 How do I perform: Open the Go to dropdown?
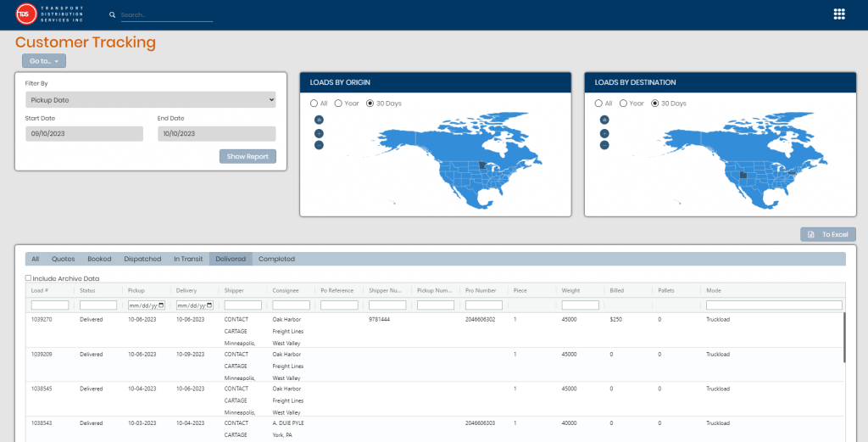pos(44,61)
